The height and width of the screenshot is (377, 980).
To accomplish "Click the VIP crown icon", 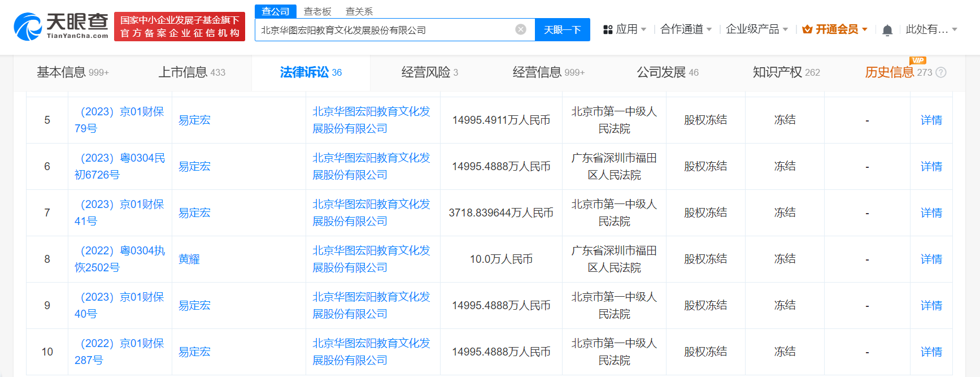I will coord(807,29).
